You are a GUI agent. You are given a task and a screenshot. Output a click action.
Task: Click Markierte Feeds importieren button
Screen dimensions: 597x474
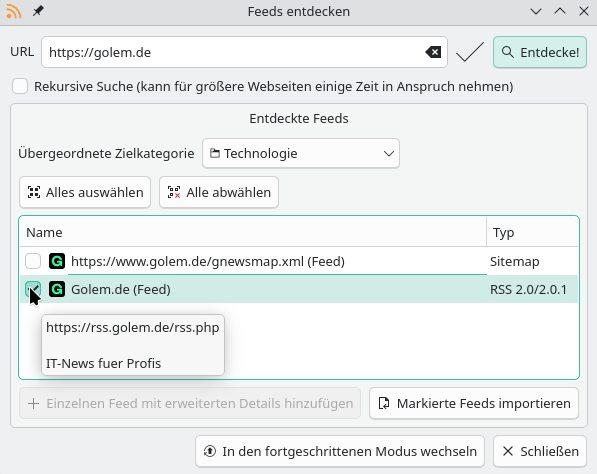tap(474, 403)
